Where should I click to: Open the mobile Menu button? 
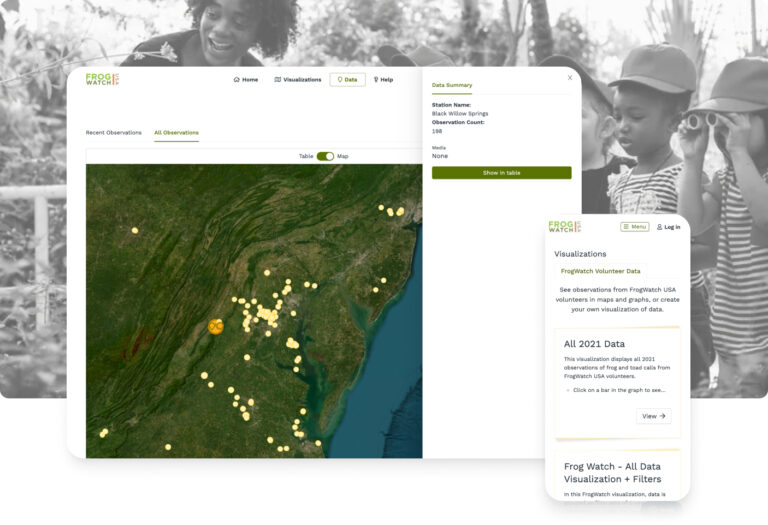pos(634,227)
